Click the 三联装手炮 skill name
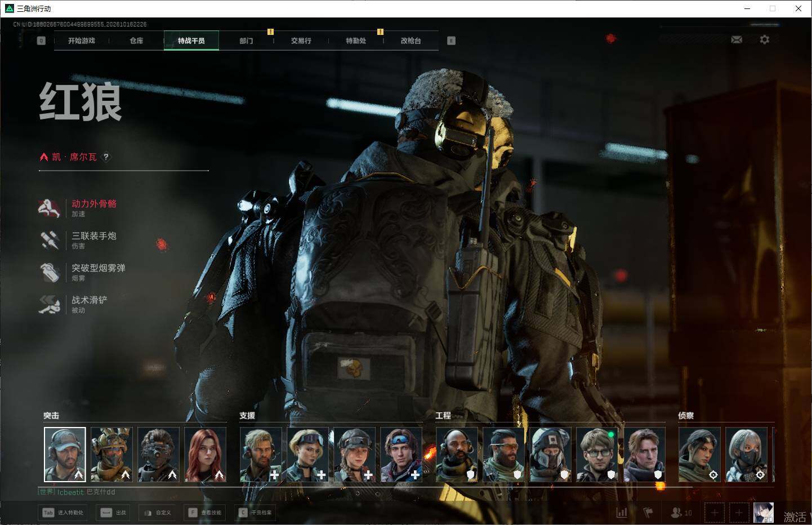 pyautogui.click(x=94, y=236)
